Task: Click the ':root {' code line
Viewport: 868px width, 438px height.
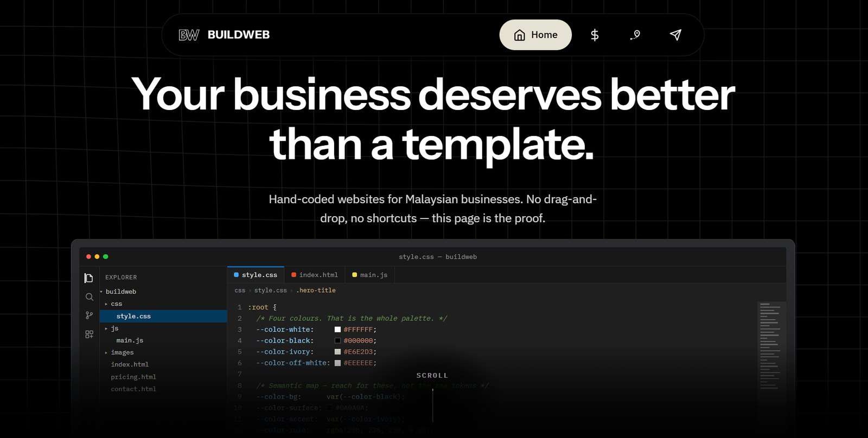Action: coord(262,307)
